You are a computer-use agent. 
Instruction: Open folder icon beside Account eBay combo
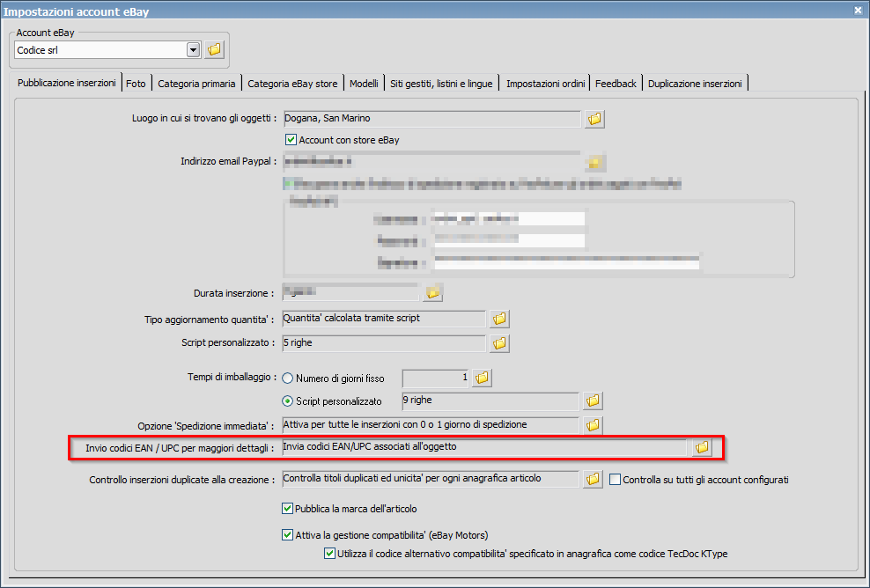(x=214, y=50)
